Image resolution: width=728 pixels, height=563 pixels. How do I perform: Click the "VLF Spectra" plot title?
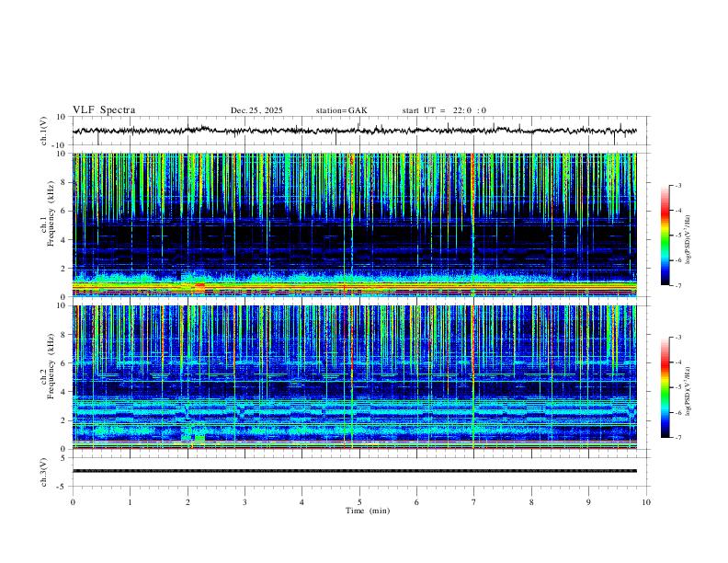[104, 110]
